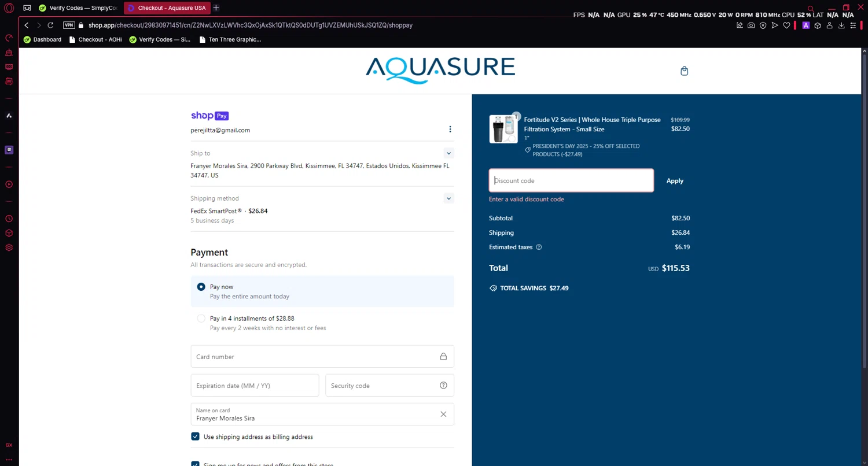Click the perejiltta@gmail.com email text
Screen dimensions: 868x466
[220, 130]
